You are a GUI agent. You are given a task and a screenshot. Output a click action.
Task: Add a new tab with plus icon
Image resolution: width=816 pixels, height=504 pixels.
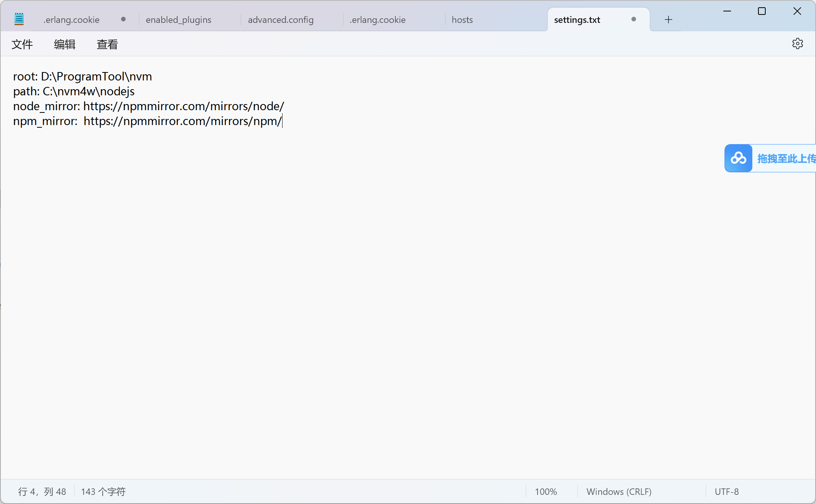668,20
